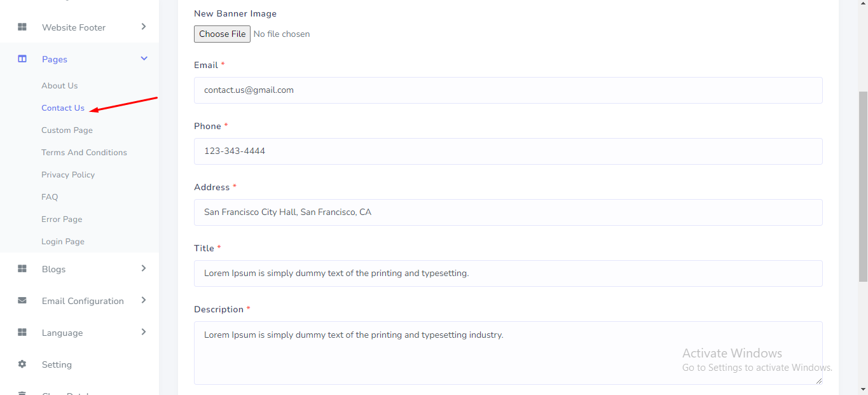Viewport: 868px width, 395px height.
Task: Expand the Language submenu chevron
Action: point(144,332)
